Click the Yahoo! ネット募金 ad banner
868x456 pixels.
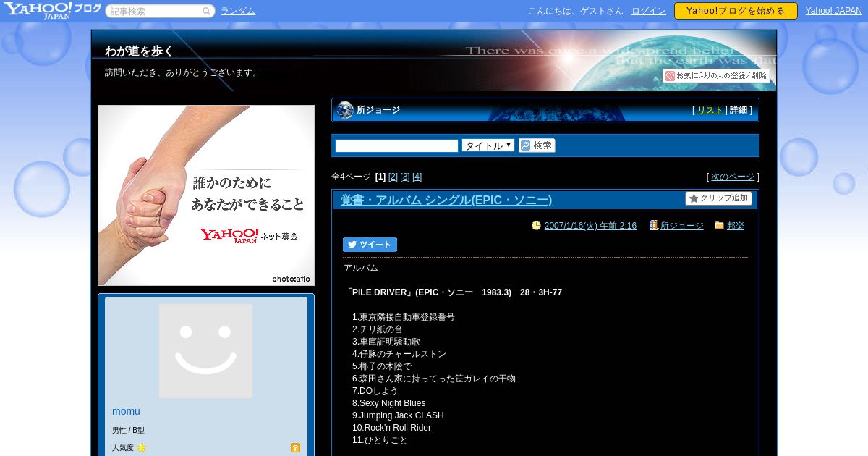(x=206, y=195)
